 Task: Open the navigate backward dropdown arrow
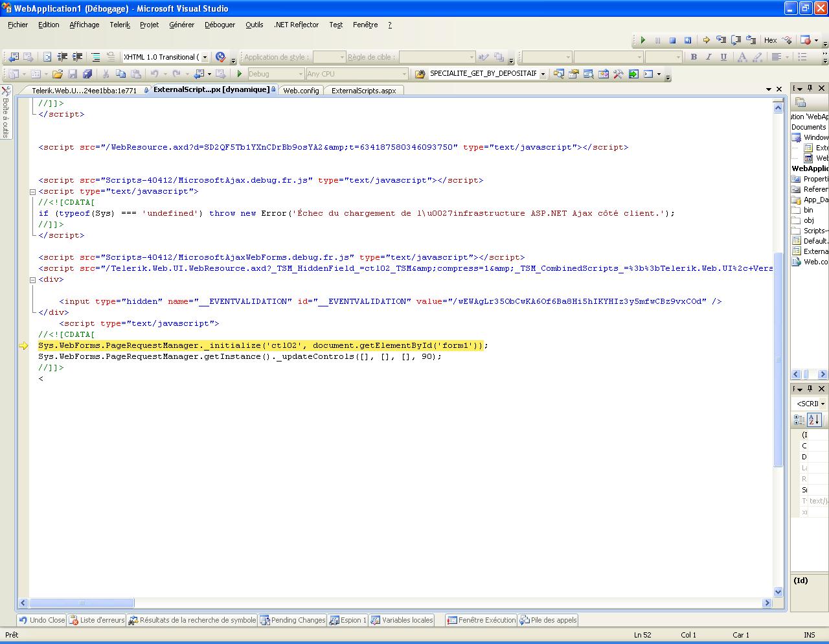click(209, 74)
